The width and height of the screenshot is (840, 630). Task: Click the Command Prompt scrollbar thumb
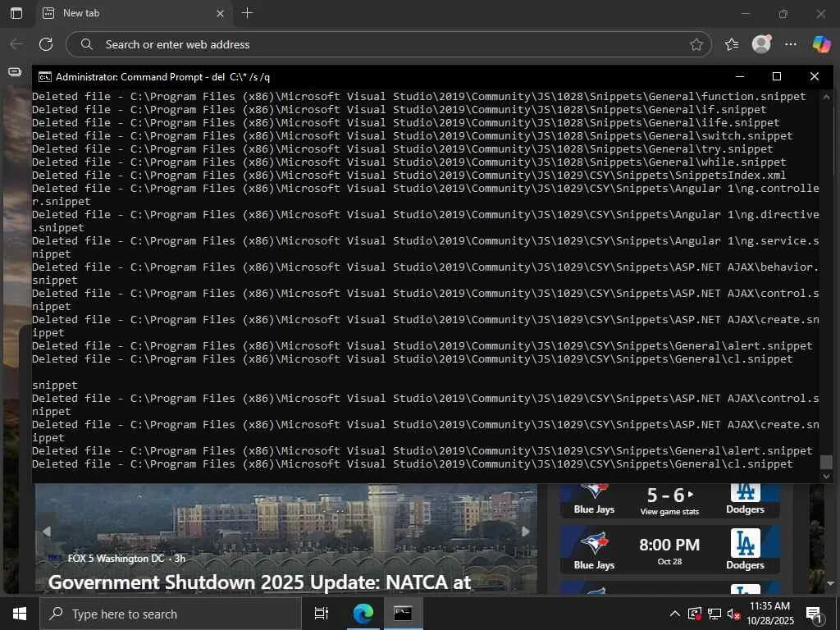(826, 462)
